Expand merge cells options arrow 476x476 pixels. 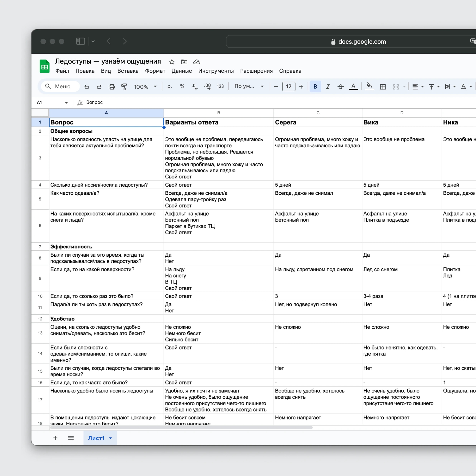pos(404,87)
